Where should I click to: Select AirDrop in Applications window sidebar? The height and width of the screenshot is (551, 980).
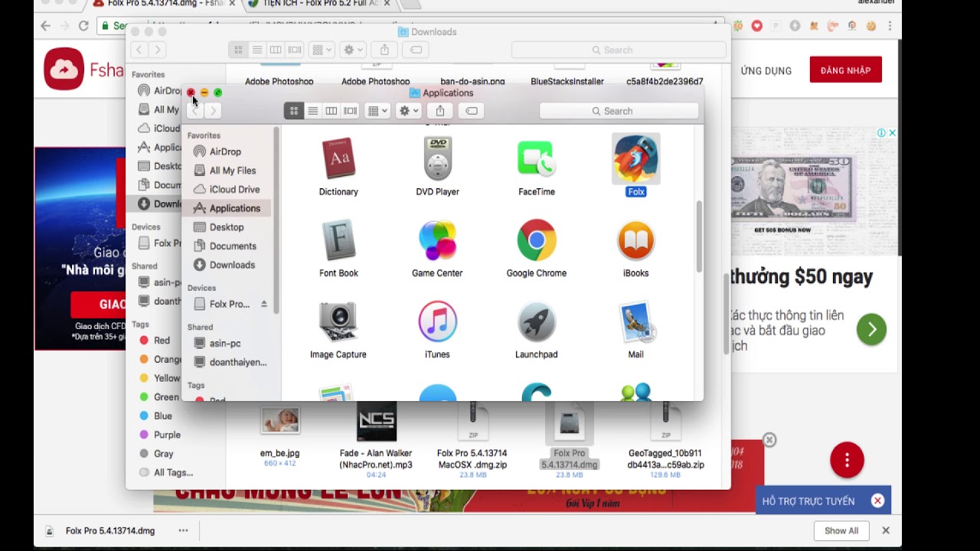point(225,152)
